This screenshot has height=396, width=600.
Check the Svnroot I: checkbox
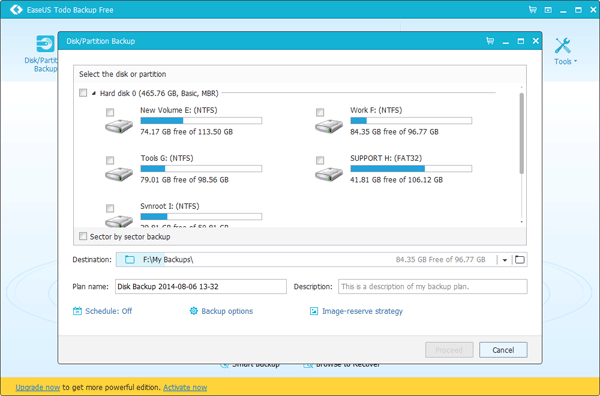(x=110, y=208)
